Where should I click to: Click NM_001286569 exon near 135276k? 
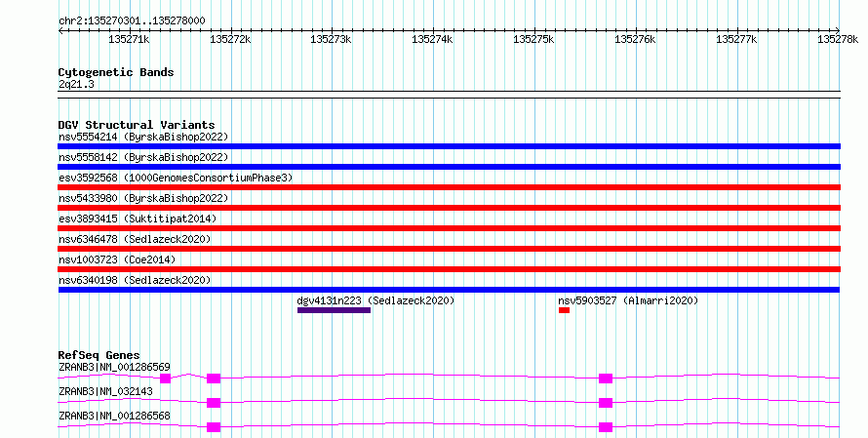606,378
